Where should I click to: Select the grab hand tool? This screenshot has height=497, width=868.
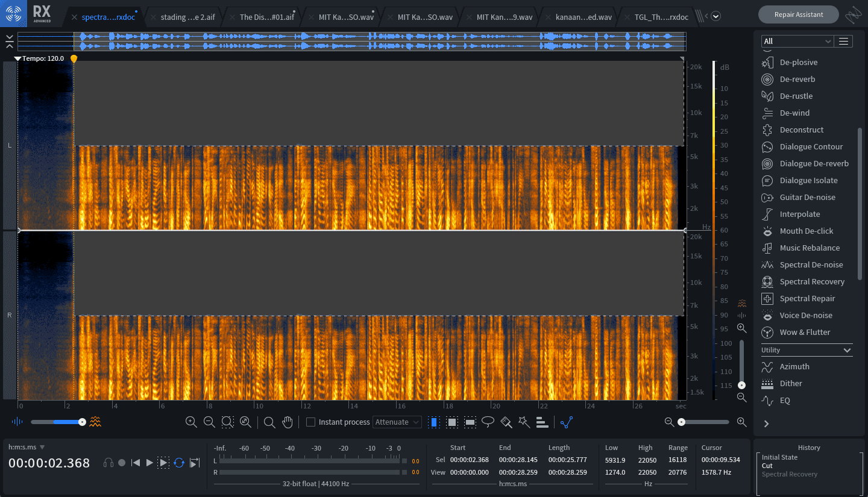pos(288,422)
